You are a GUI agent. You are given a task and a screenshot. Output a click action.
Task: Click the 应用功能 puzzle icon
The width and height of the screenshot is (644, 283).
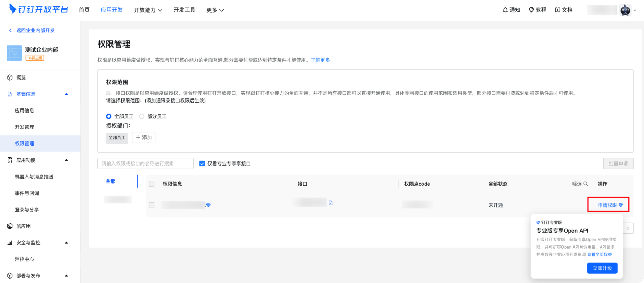point(10,160)
